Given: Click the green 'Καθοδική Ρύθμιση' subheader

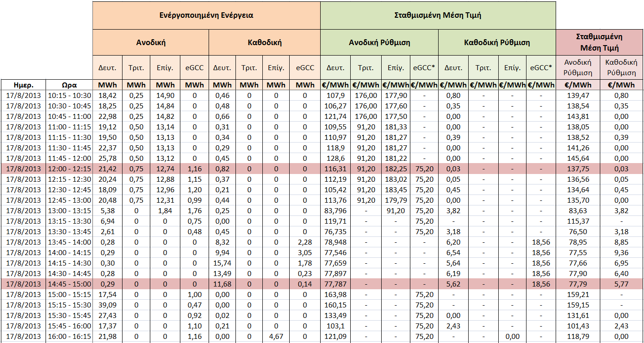Looking at the screenshot, I should pyautogui.click(x=497, y=43).
